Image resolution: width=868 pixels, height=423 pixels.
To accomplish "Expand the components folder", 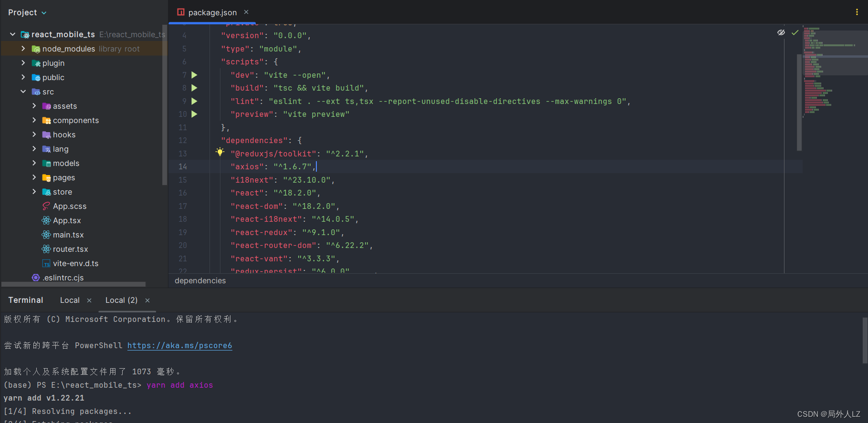I will (x=34, y=120).
